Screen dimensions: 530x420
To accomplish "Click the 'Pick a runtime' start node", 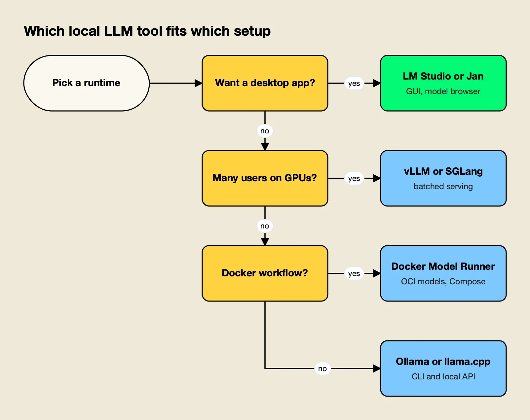I will pyautogui.click(x=87, y=83).
